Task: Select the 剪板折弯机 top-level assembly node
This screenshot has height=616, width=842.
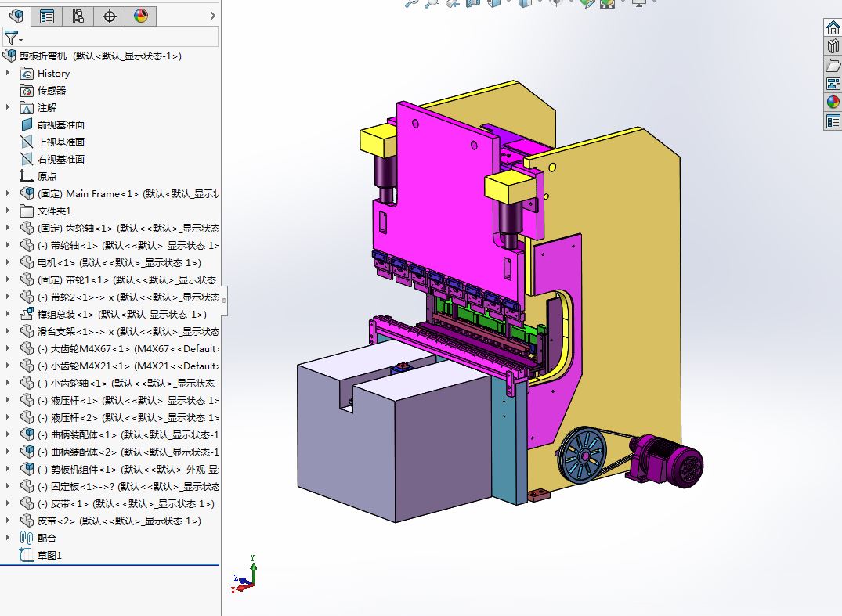Action: click(x=100, y=56)
